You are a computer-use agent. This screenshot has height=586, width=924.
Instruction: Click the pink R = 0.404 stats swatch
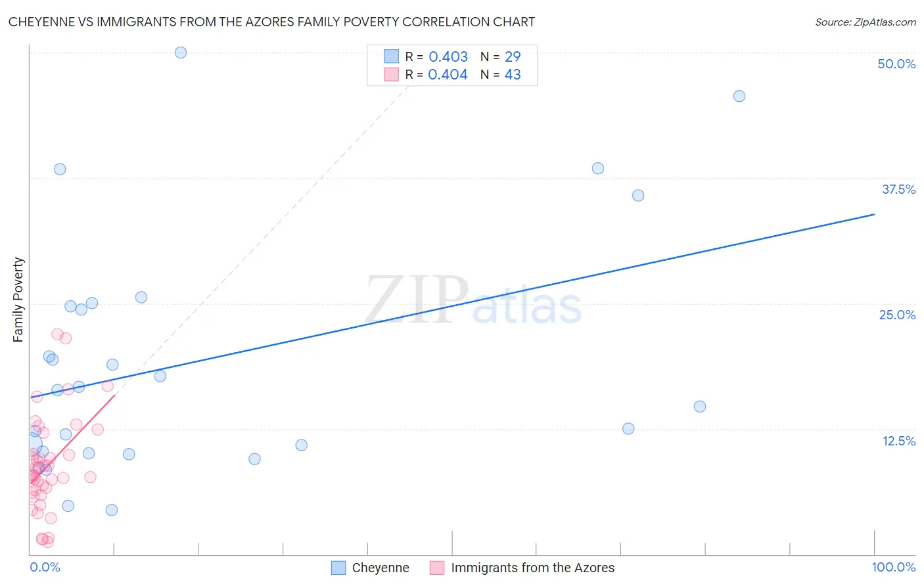392,74
